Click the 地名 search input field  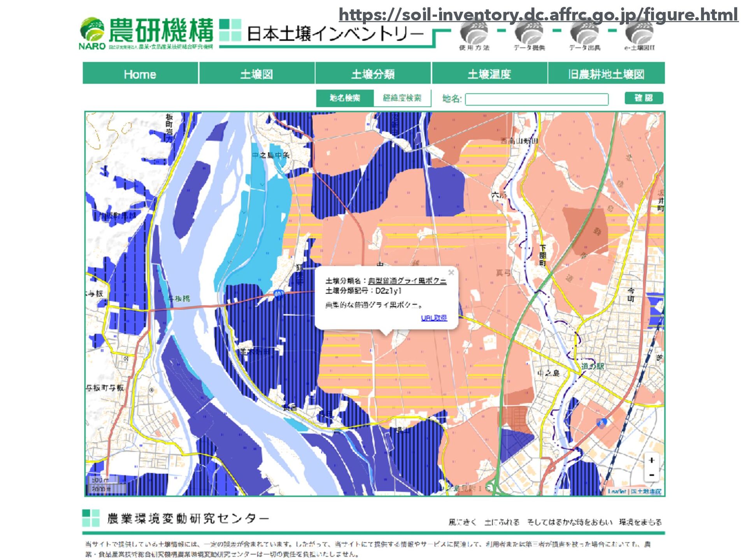click(x=537, y=99)
